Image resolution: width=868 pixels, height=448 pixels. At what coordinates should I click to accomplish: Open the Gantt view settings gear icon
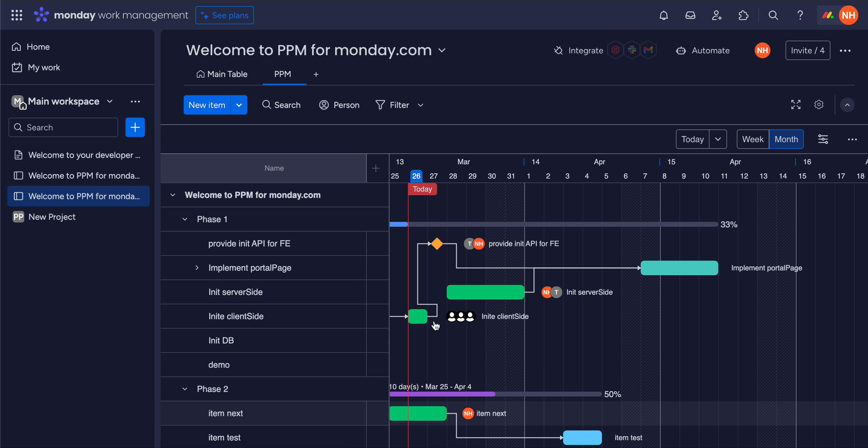(819, 105)
